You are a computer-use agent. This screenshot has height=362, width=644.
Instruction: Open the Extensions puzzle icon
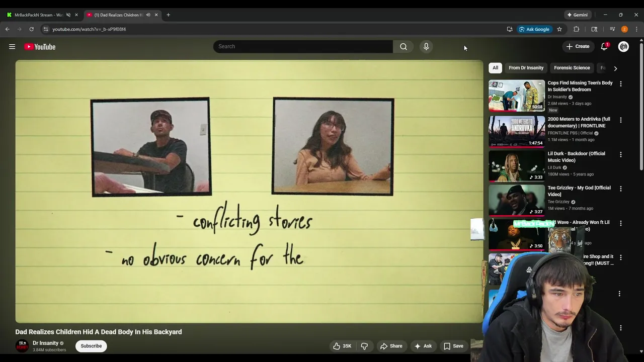coord(577,29)
